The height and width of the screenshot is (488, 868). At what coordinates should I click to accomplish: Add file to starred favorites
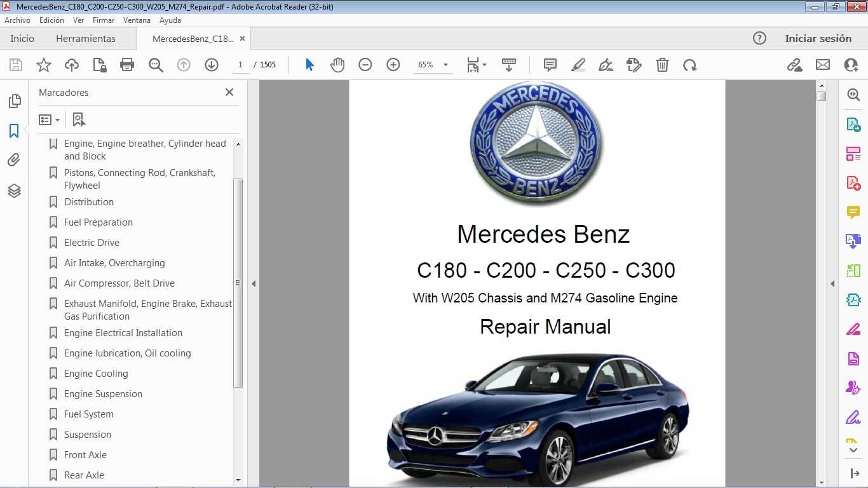click(x=43, y=65)
